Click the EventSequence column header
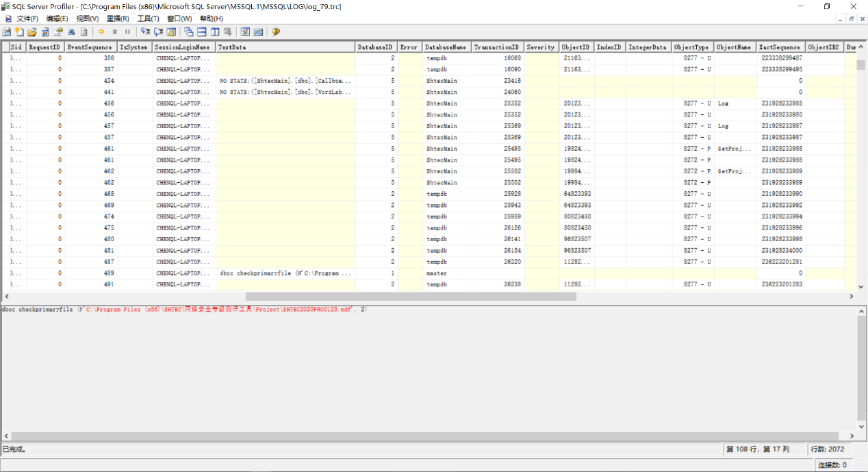This screenshot has height=472, width=868. pyautogui.click(x=90, y=47)
